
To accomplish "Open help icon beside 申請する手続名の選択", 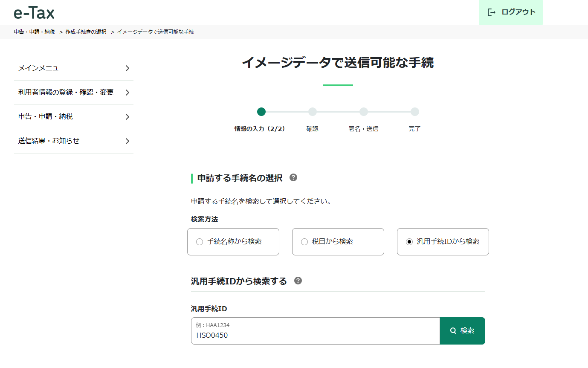I will pos(293,177).
